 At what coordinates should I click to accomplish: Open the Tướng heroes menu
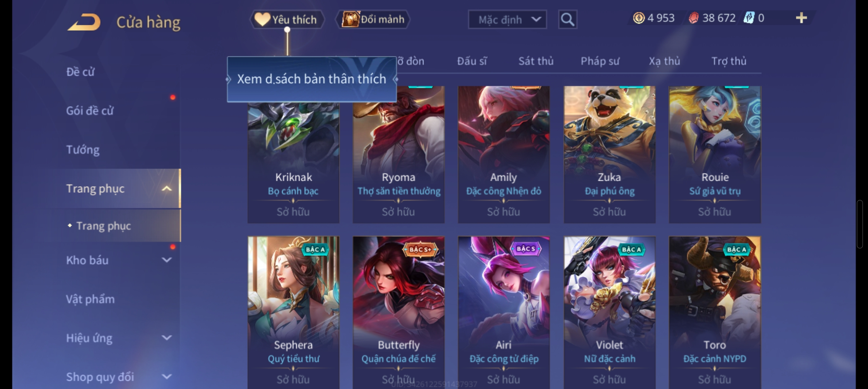pos(83,149)
